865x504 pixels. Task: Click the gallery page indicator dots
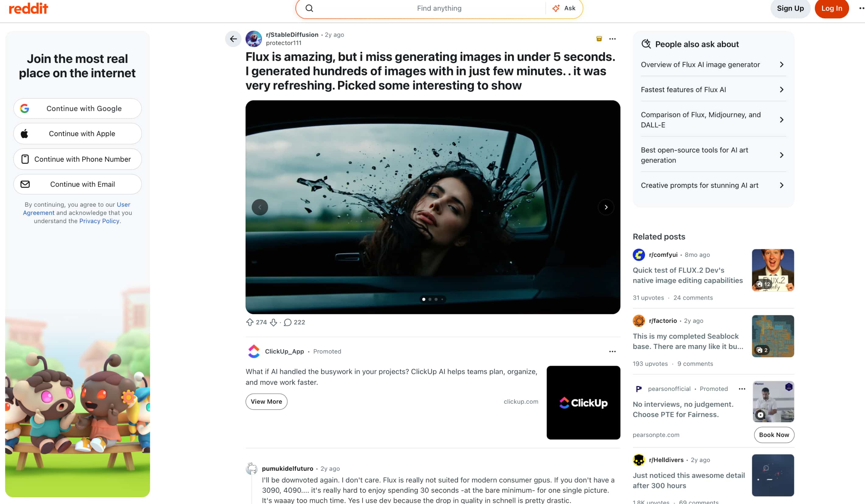point(433,299)
